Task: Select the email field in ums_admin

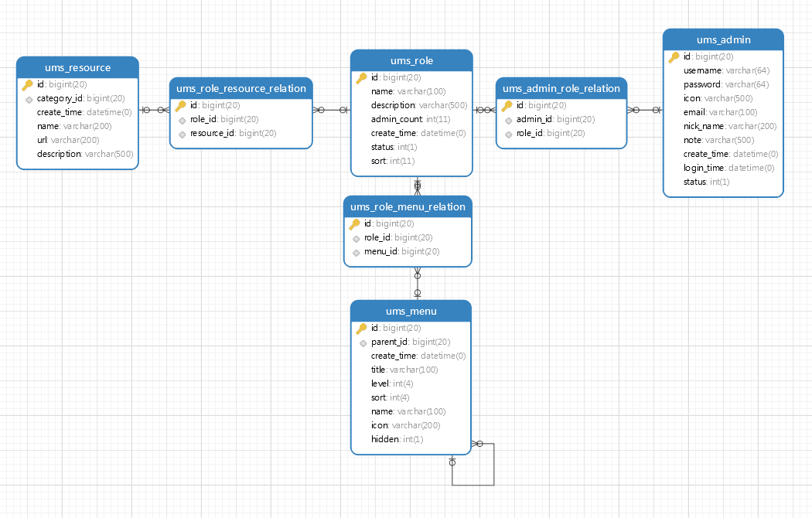Action: tap(720, 112)
